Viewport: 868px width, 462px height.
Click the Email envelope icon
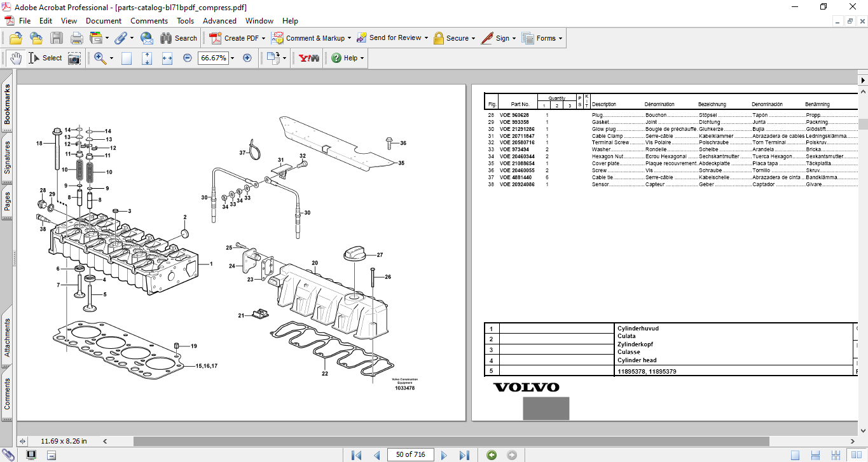click(x=147, y=38)
